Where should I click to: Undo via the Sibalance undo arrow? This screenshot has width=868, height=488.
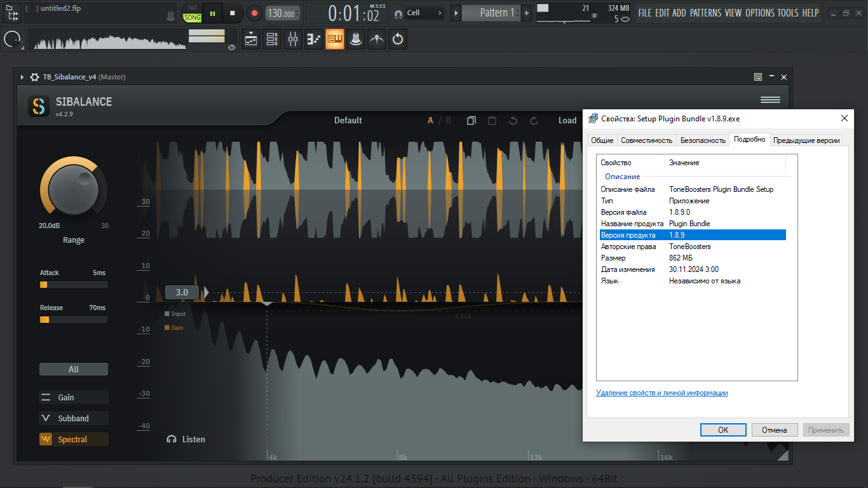tap(513, 120)
